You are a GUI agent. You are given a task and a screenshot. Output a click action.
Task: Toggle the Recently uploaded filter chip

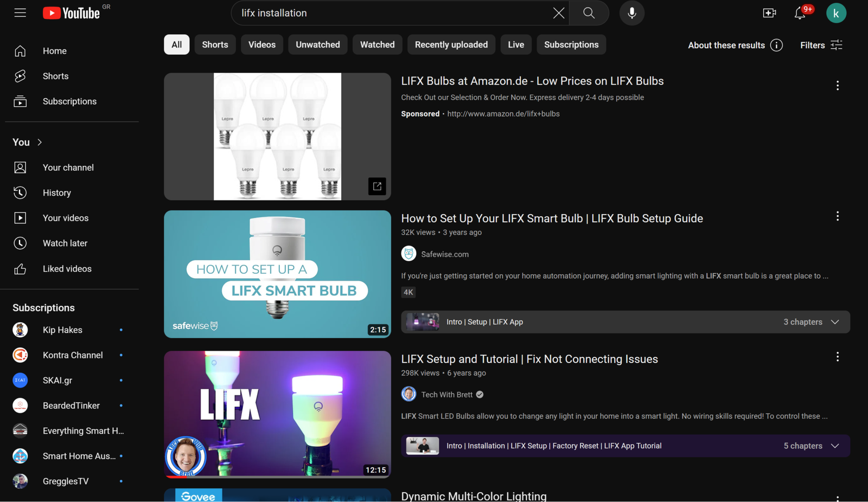[x=451, y=44]
